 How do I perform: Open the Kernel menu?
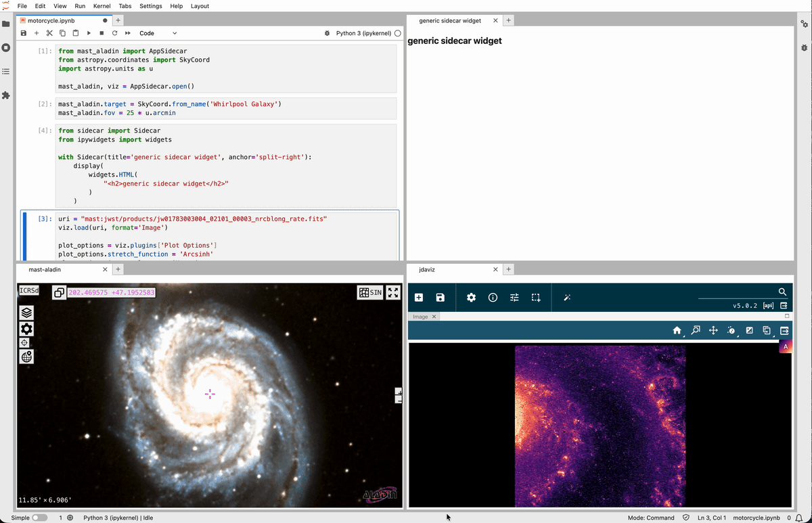[102, 6]
